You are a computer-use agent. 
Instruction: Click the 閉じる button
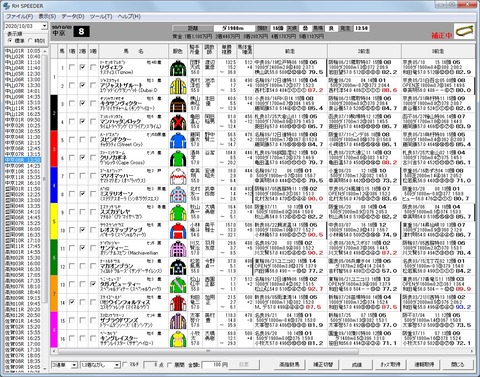tap(458, 364)
